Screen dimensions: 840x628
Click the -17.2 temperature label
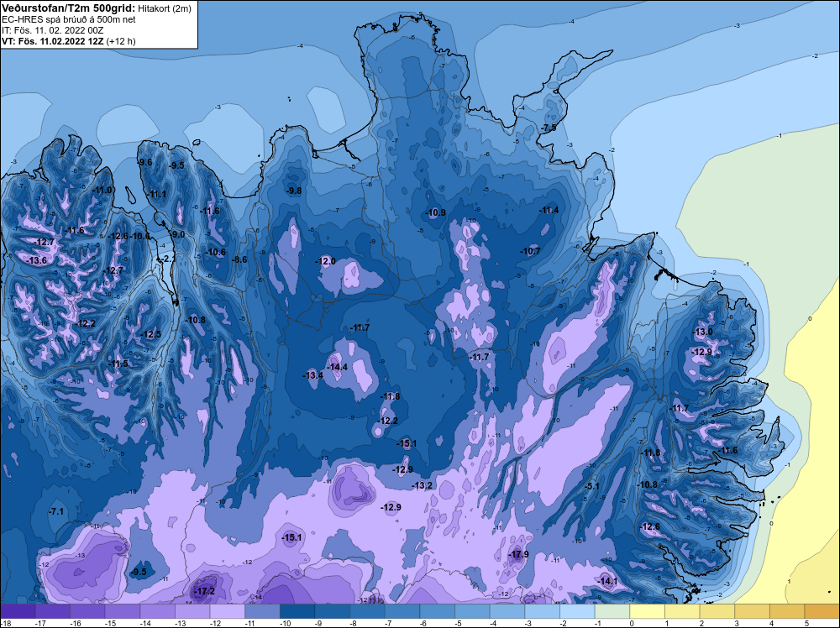[x=205, y=592]
